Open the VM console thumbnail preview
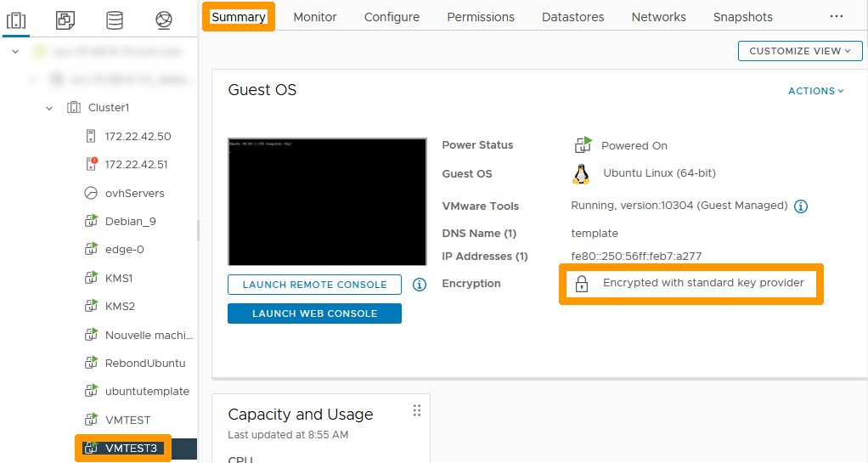This screenshot has width=868, height=463. pos(327,201)
